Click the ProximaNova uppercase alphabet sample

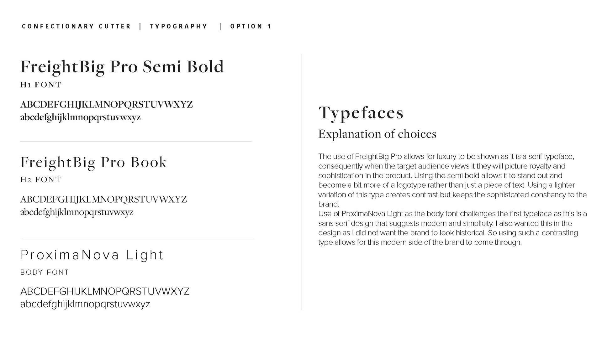coord(105,292)
